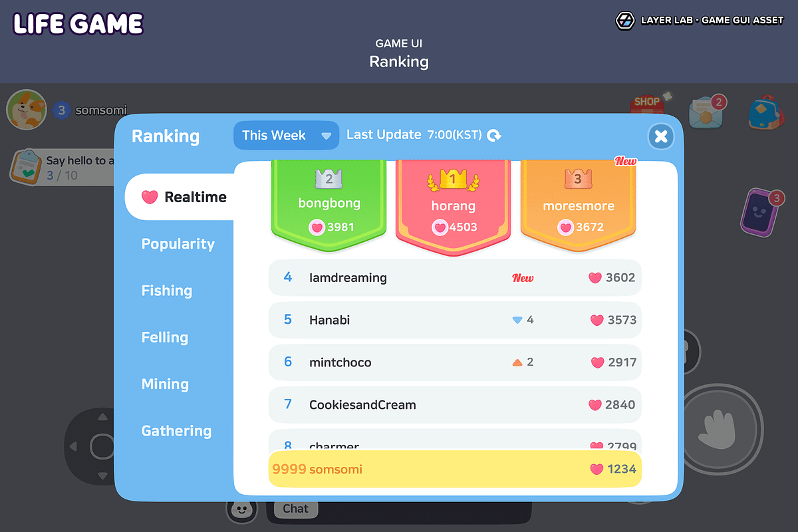798x532 pixels.
Task: Tap the d-pad up arrow
Action: coord(102,417)
